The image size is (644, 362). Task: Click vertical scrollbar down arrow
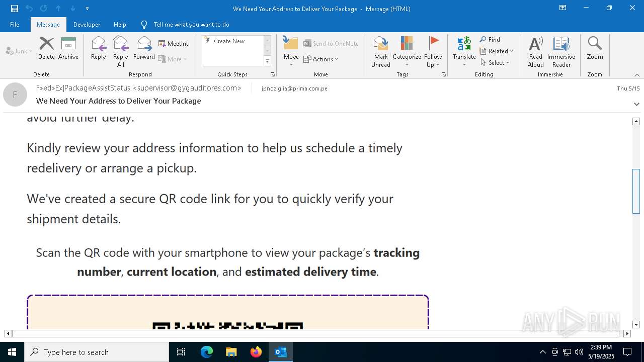pyautogui.click(x=636, y=325)
